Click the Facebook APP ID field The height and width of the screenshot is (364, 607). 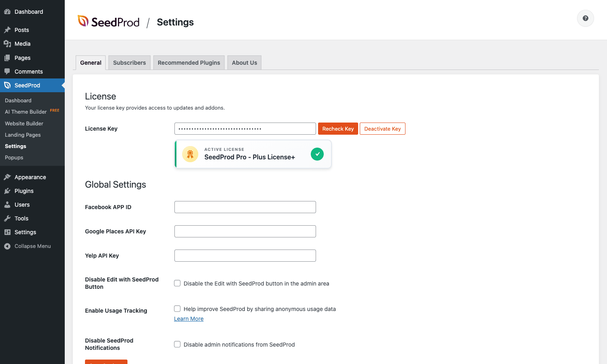pos(245,207)
